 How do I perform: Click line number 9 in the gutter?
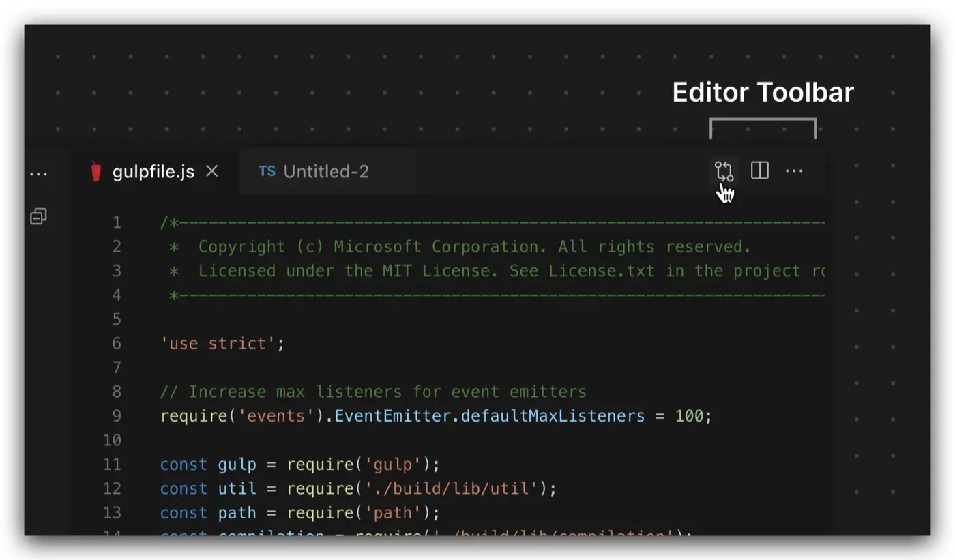[x=116, y=416]
